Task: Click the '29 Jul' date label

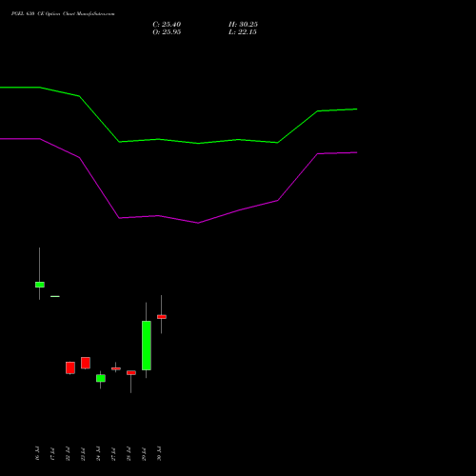Action: 144,453
